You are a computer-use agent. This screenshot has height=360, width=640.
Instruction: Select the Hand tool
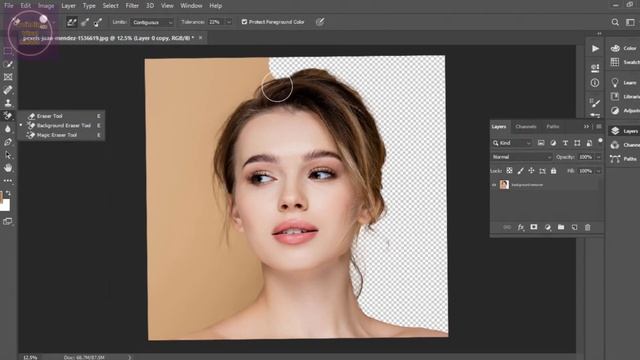tap(8, 168)
